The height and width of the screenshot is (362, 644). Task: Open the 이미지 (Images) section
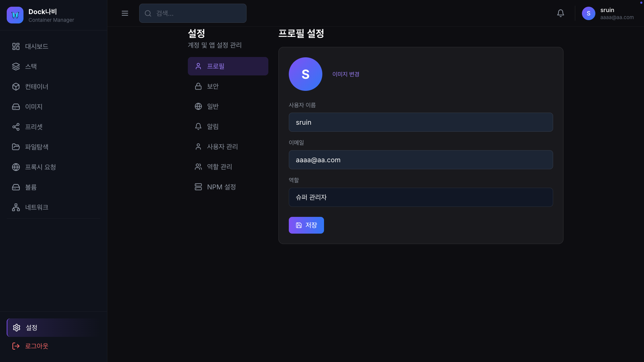(34, 107)
